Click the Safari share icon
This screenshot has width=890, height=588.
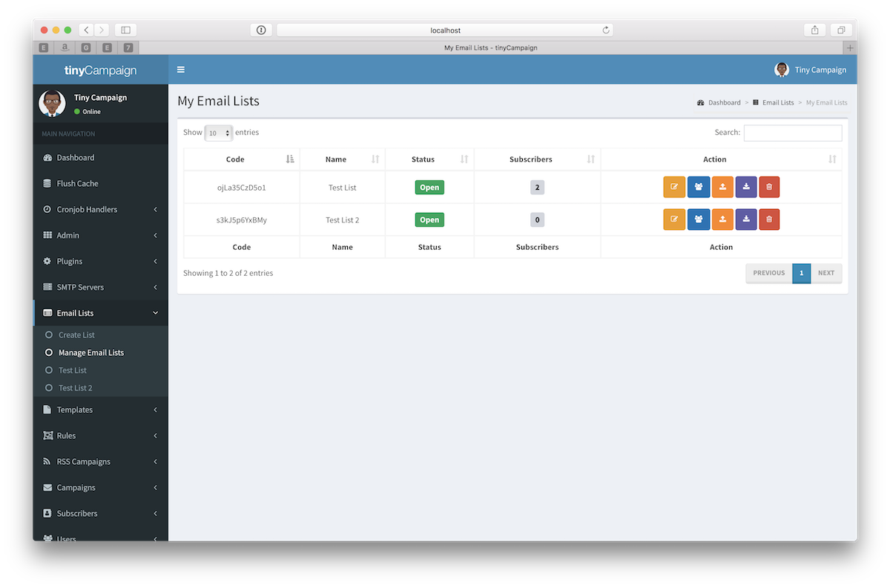tap(815, 30)
